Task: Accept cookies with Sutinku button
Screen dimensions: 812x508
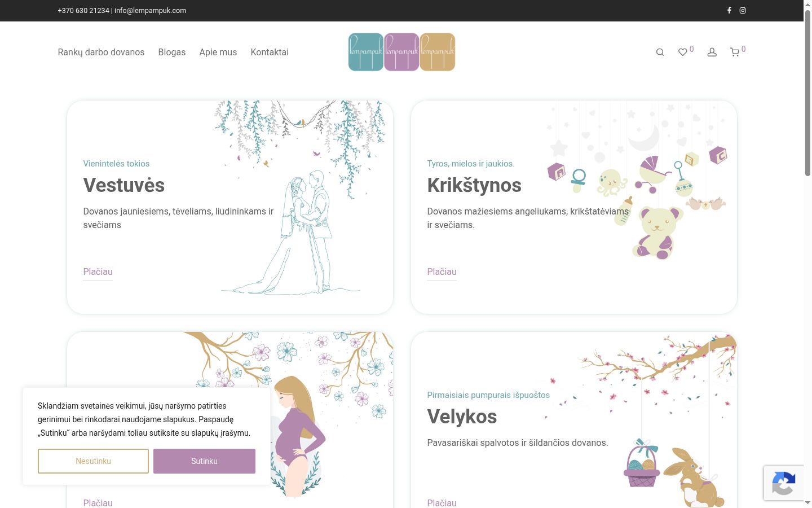Action: click(x=204, y=461)
